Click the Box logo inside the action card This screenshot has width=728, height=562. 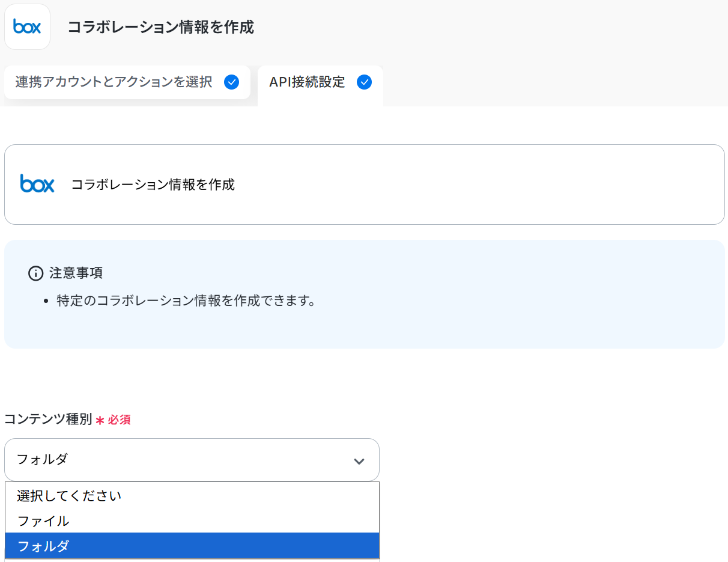coord(37,184)
